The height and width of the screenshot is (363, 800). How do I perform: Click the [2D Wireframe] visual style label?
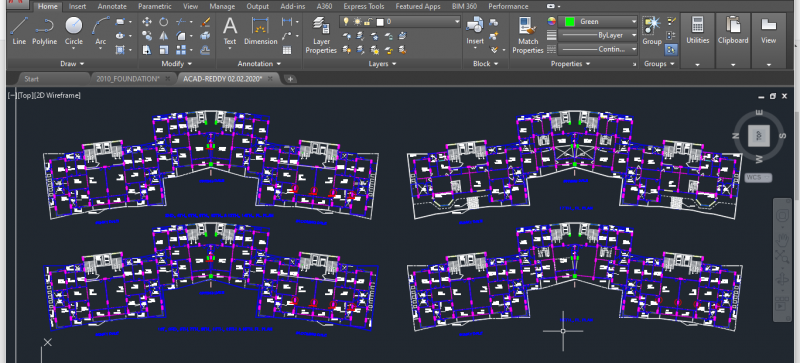pos(57,95)
